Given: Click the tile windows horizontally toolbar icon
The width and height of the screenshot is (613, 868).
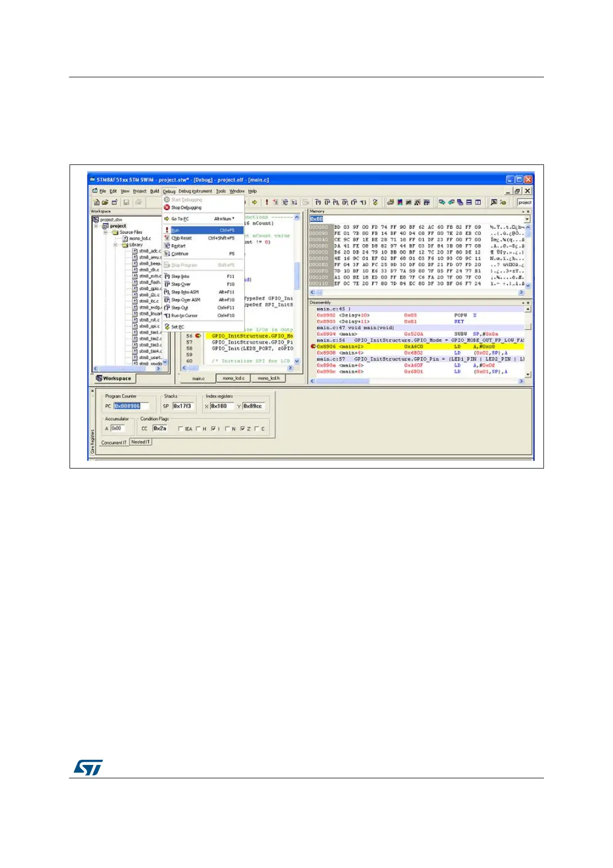Looking at the screenshot, I should point(469,203).
